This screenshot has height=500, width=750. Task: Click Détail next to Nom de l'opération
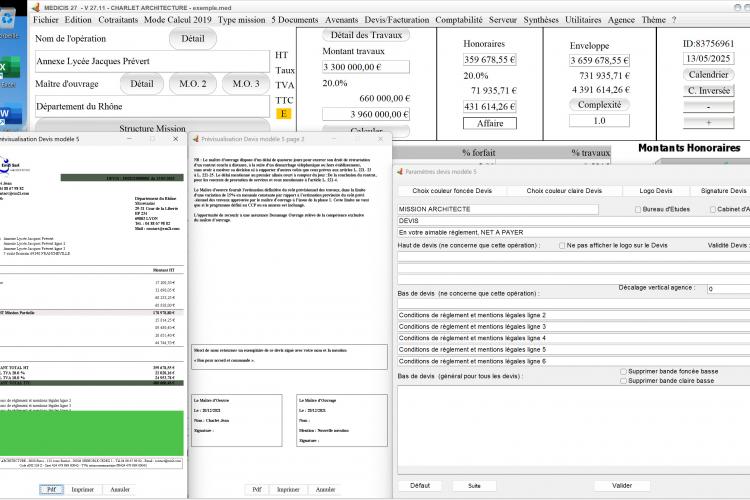193,39
